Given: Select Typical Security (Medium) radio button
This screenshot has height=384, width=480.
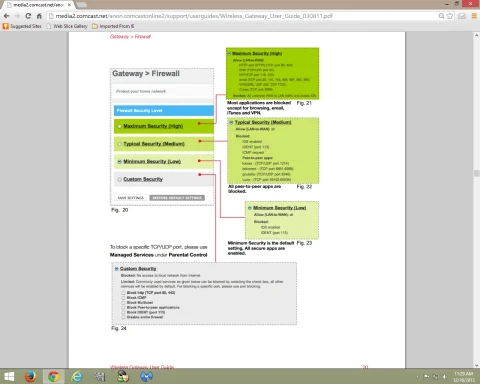Looking at the screenshot, I should coord(120,144).
